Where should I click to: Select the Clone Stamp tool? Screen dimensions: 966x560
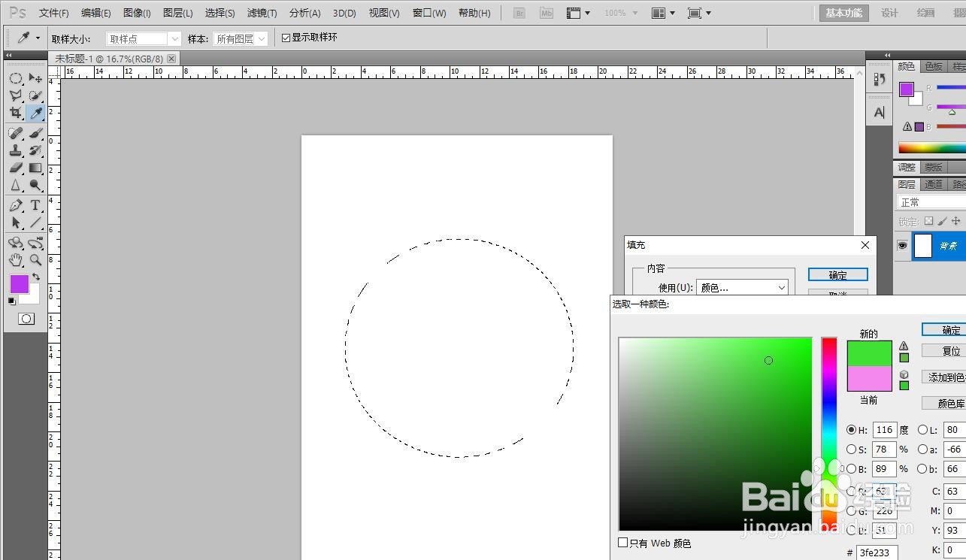coord(15,150)
